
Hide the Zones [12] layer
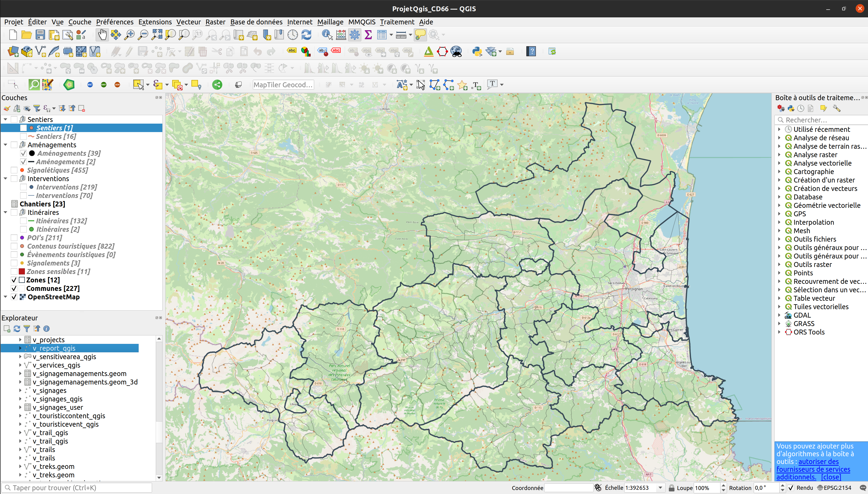[14, 280]
